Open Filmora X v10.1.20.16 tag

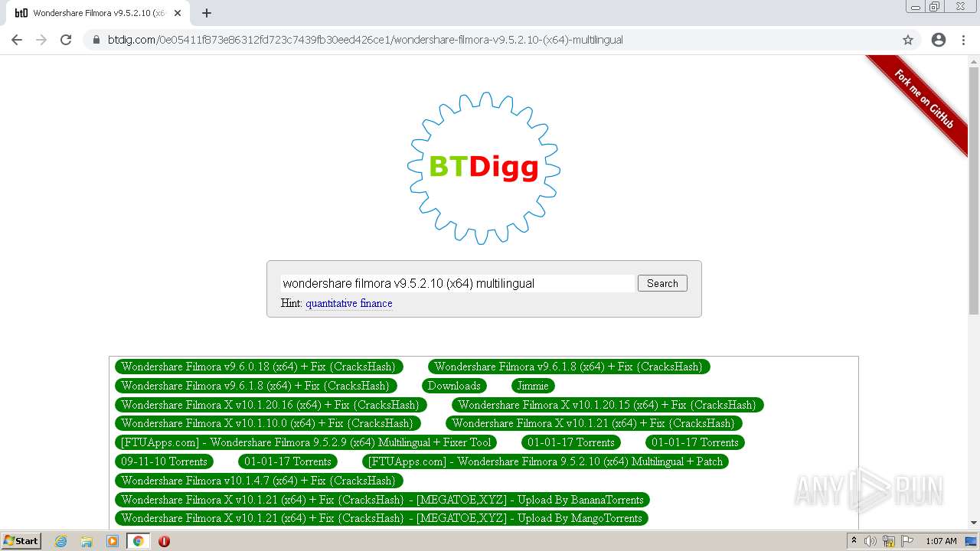coord(270,405)
